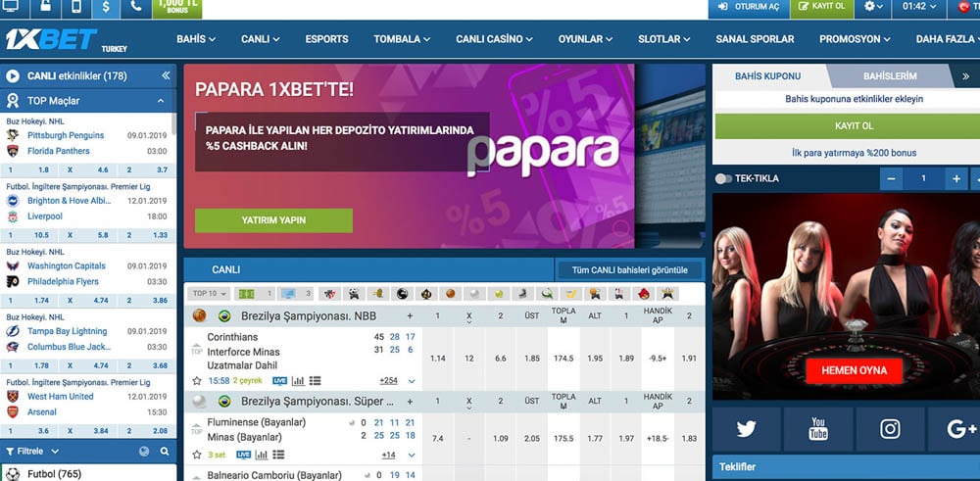Open Google Plus social link
This screenshot has height=481, width=980.
(x=956, y=429)
